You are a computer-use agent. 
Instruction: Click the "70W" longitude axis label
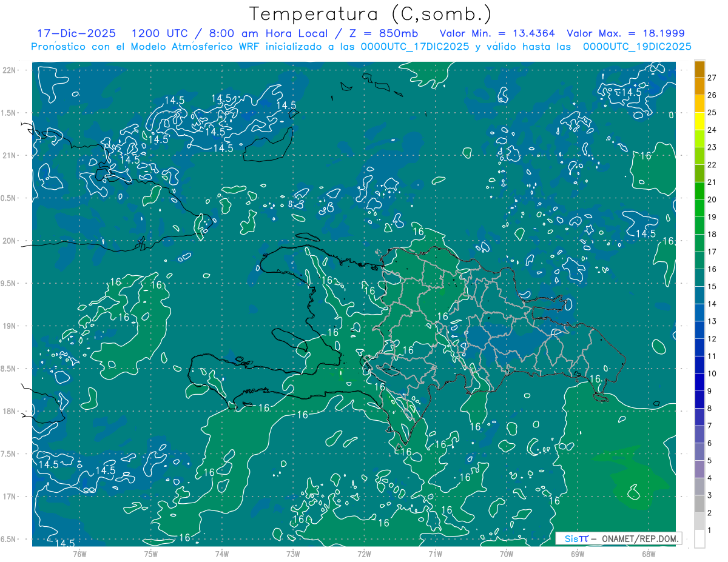[x=507, y=554]
